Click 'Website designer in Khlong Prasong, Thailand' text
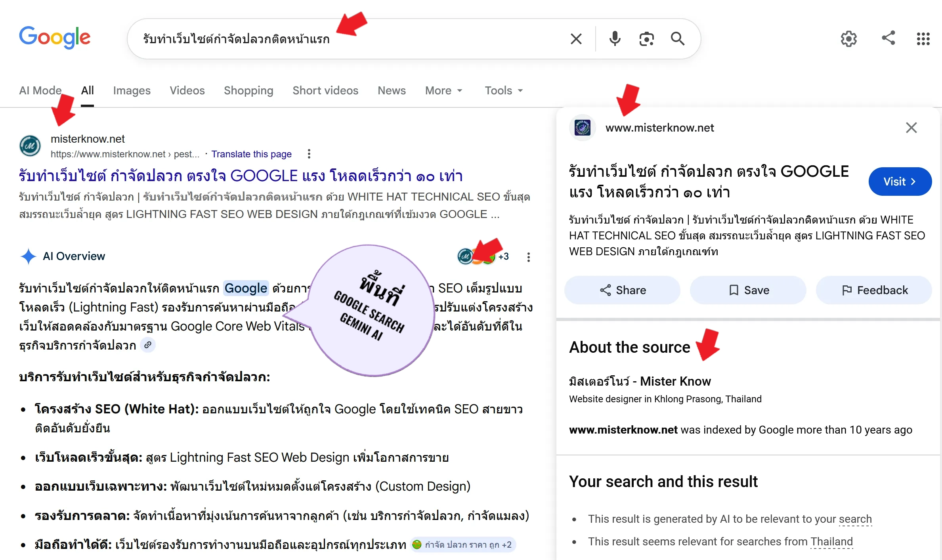The width and height of the screenshot is (942, 560). [665, 399]
